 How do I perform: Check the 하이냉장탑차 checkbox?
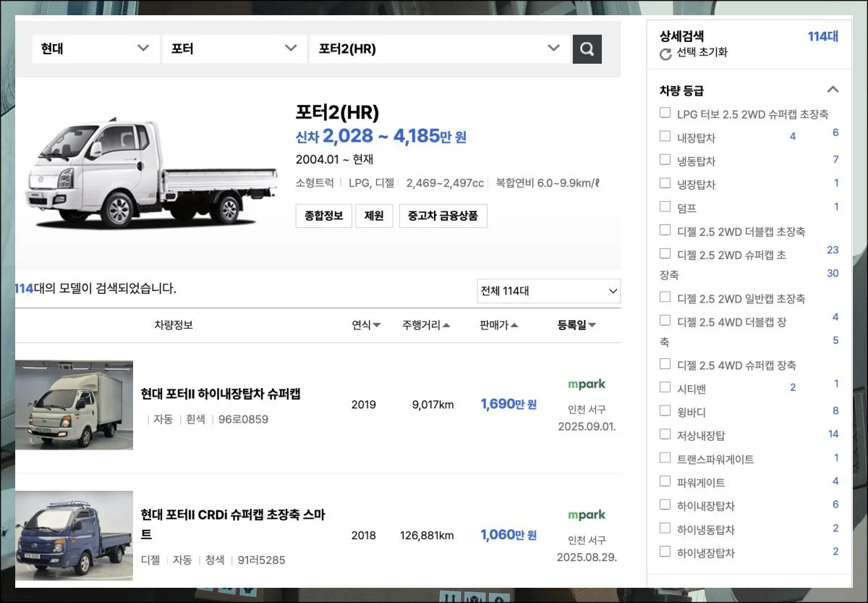pyautogui.click(x=665, y=552)
